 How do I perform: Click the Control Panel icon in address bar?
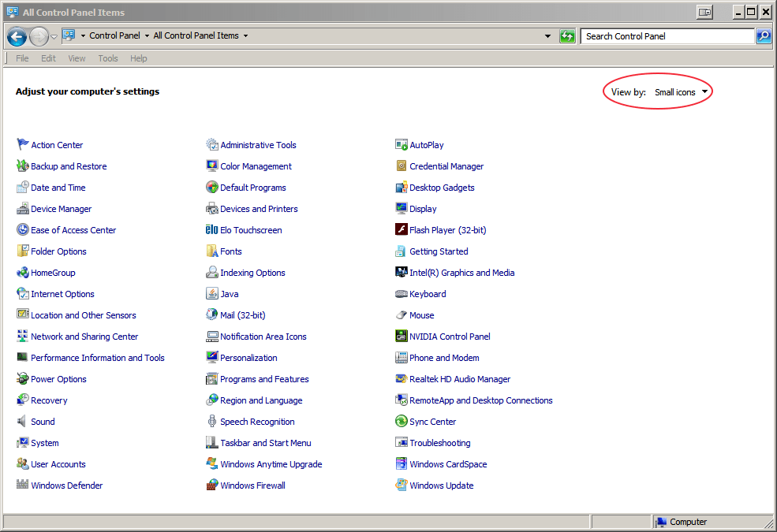(69, 35)
